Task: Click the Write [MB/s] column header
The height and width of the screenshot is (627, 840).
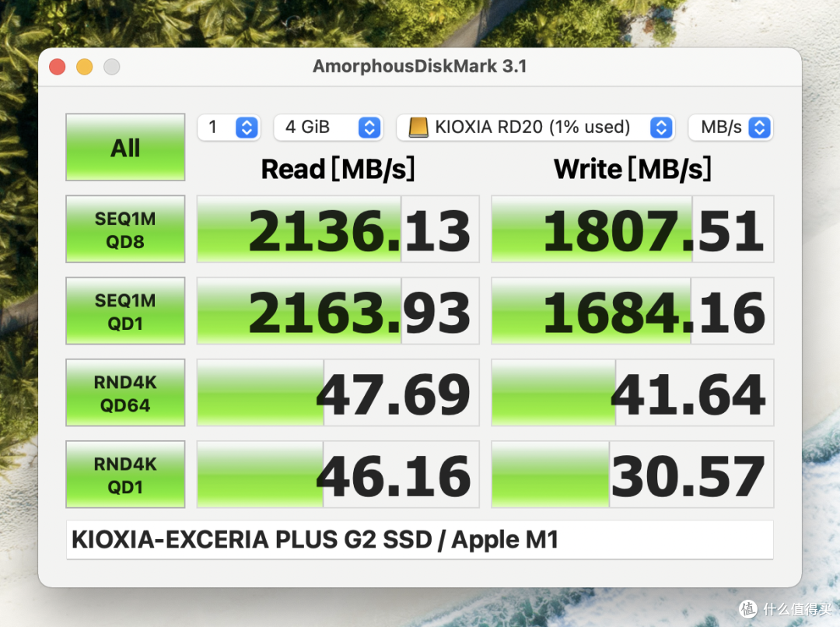Action: pos(632,170)
